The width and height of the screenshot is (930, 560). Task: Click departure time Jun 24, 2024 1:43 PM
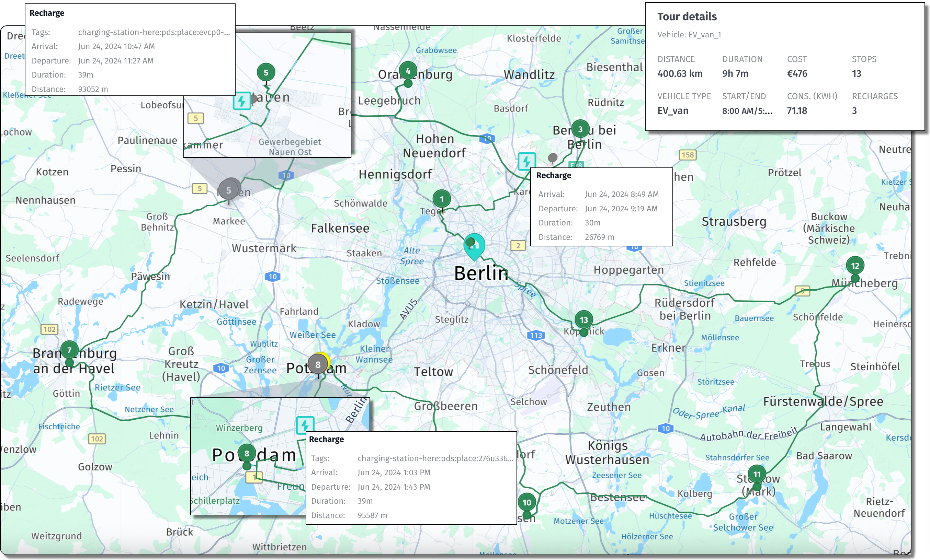click(394, 487)
